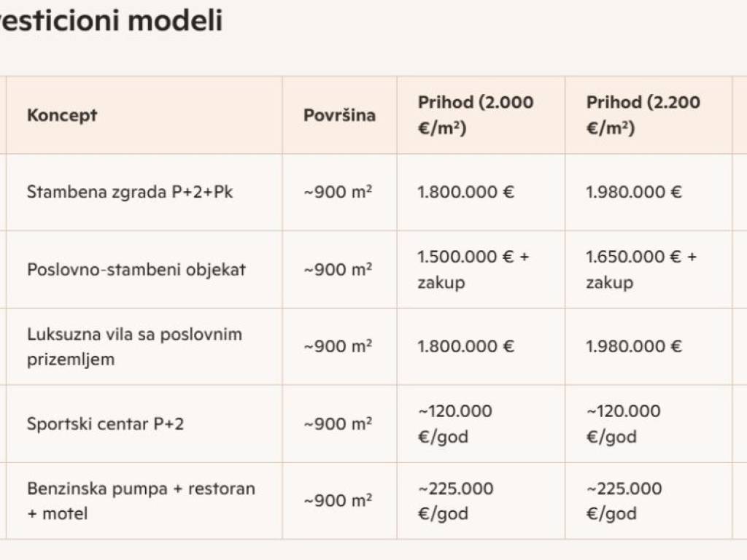Click Luksuzna vila sa poslovnim prizemljem

click(135, 346)
